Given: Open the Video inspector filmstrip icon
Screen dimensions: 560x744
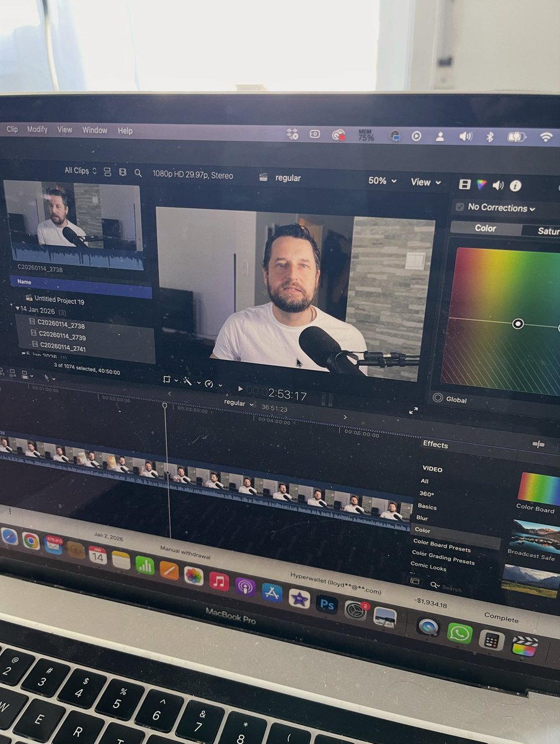Looking at the screenshot, I should 464,184.
